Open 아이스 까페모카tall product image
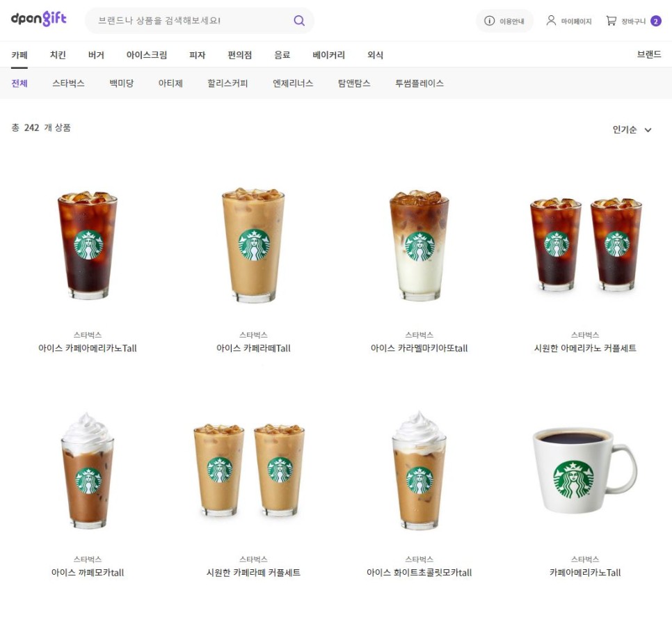The image size is (672, 643). click(x=88, y=470)
